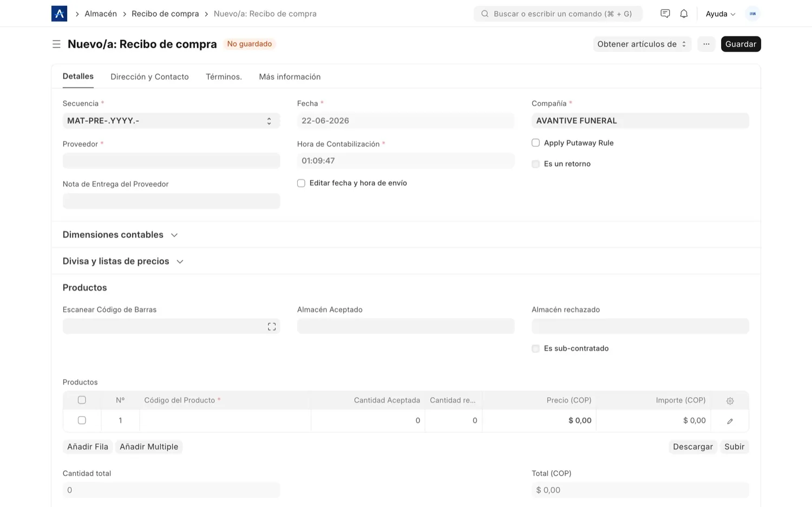Click the Total (COP) field

pos(640,490)
